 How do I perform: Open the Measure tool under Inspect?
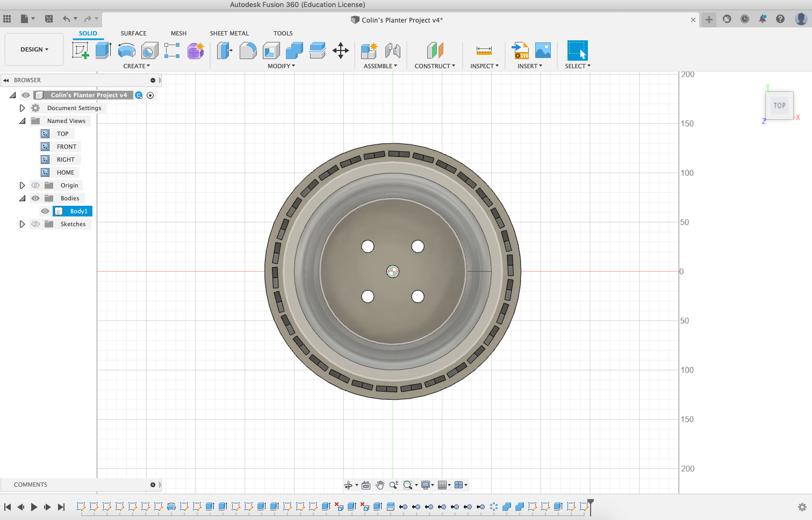(x=484, y=50)
